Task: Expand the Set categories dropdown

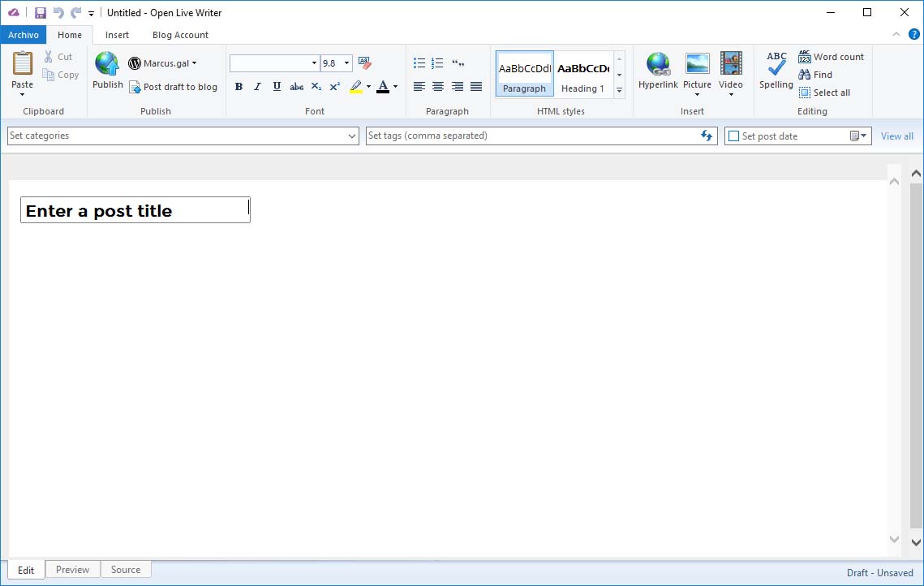Action: click(x=352, y=136)
